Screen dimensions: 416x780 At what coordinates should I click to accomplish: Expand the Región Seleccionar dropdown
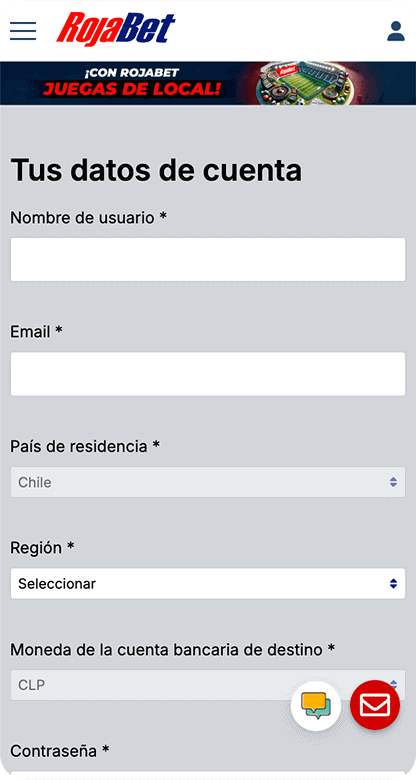pos(208,584)
